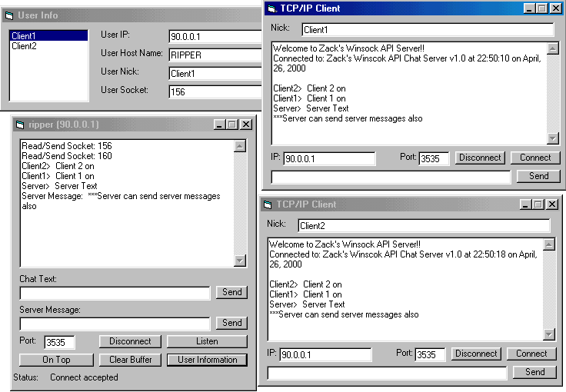
Task: Disconnect the server in ripper window
Action: (130, 341)
